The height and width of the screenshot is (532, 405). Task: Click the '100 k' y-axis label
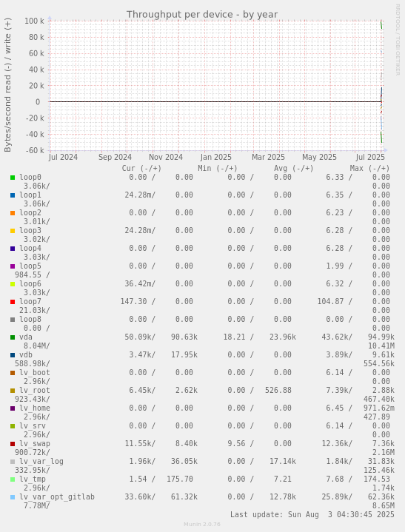pyautogui.click(x=34, y=21)
